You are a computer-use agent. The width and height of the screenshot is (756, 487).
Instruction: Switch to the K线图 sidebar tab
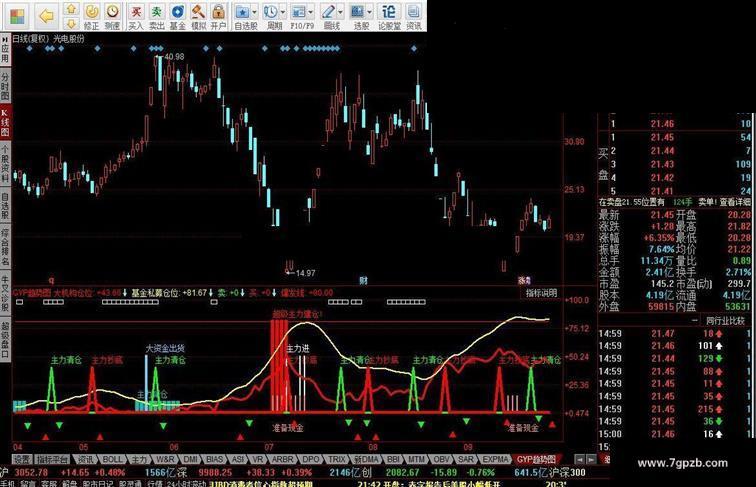pos(5,122)
